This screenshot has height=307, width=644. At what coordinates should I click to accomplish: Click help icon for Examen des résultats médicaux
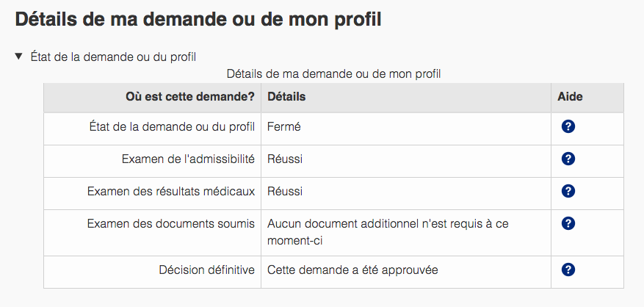pos(568,191)
